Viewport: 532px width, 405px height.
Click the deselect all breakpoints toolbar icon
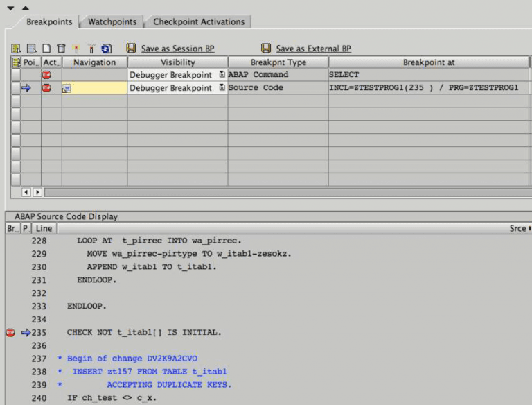(31, 49)
